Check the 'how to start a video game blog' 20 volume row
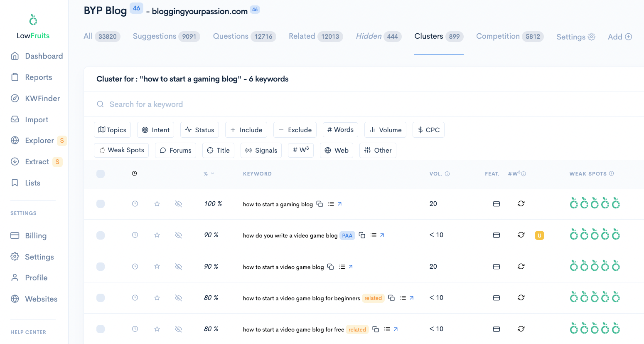Image resolution: width=644 pixels, height=344 pixels. click(101, 267)
